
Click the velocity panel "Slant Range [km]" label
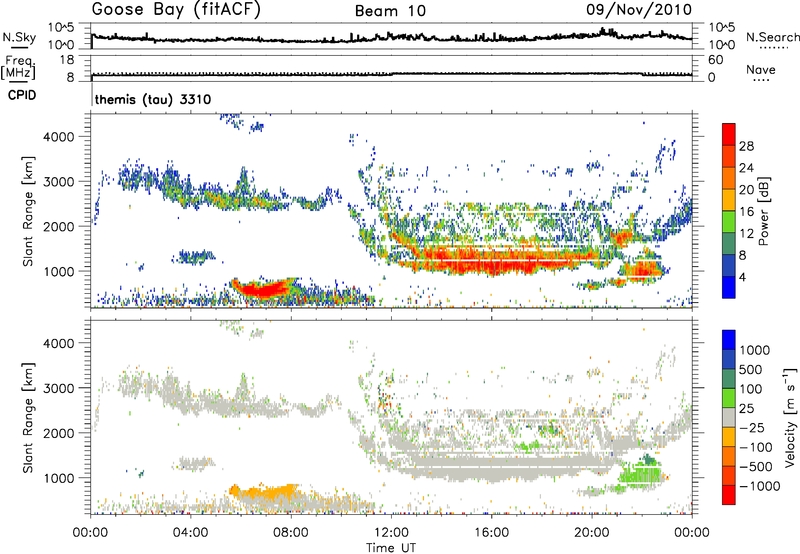[28, 417]
